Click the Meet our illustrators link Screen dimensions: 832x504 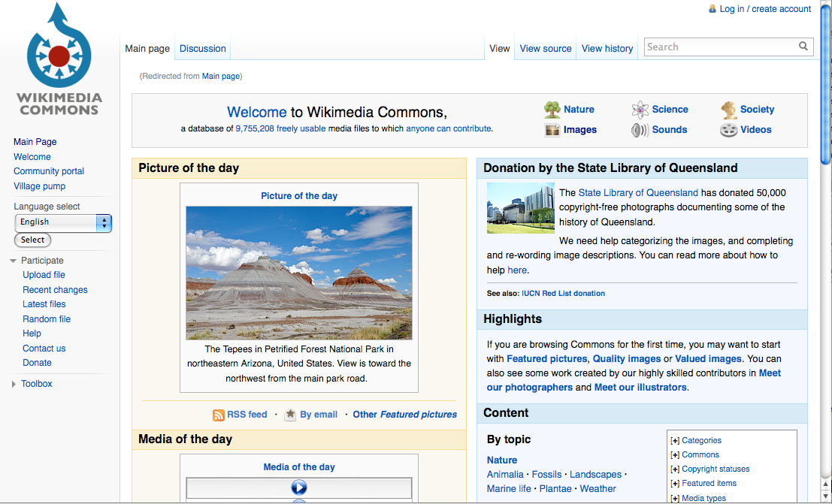click(x=640, y=388)
